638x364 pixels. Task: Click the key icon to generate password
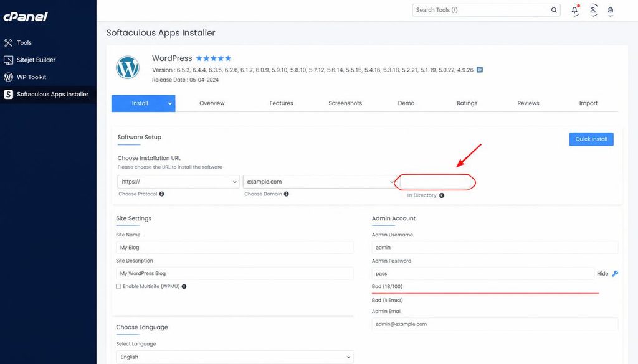click(615, 273)
